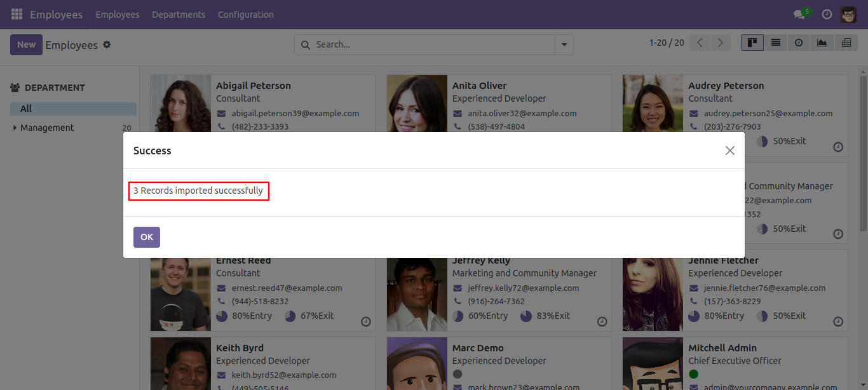Image resolution: width=868 pixels, height=390 pixels.
Task: Switch to List view
Action: tap(776, 43)
